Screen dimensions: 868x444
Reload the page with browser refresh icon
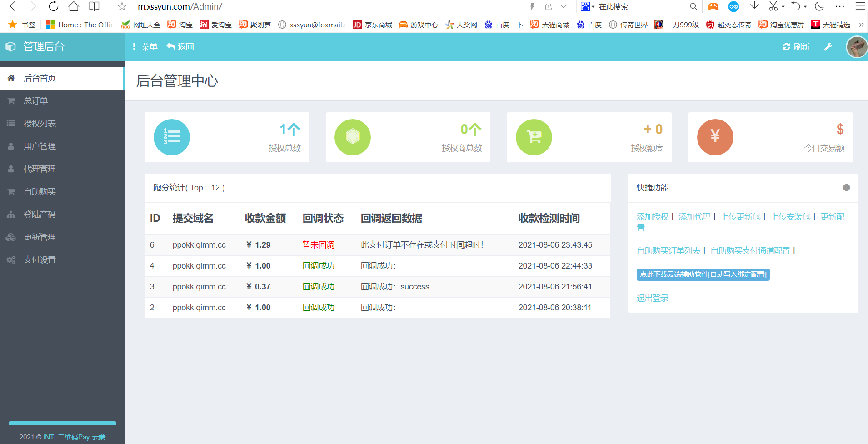point(54,6)
